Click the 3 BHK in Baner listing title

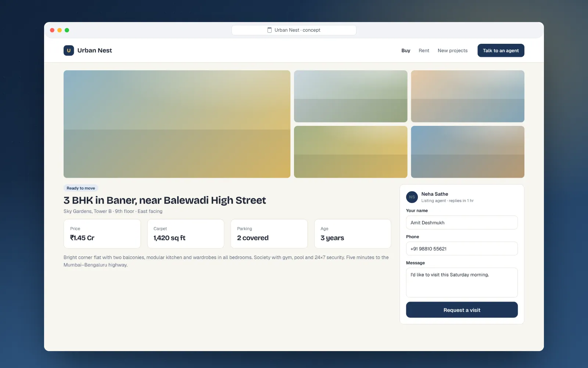pyautogui.click(x=165, y=200)
